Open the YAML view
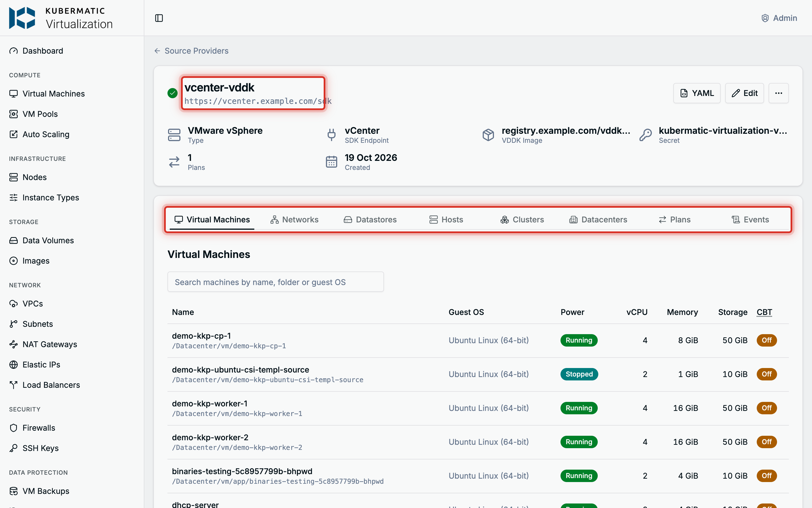The height and width of the screenshot is (508, 812). coord(697,93)
